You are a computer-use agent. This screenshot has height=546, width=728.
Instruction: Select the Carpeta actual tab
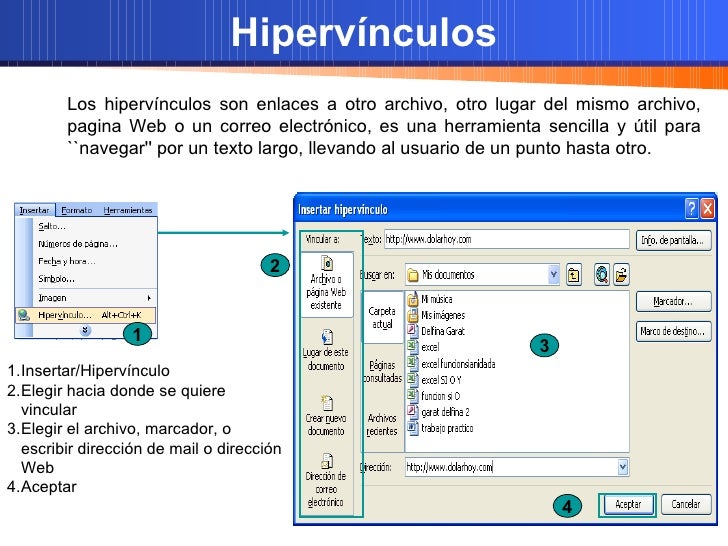click(x=382, y=318)
